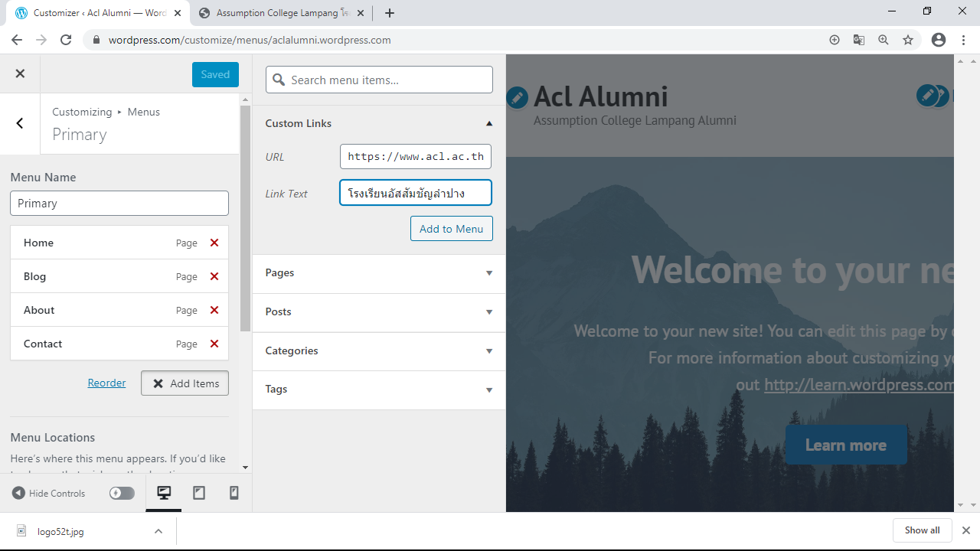Switch to mobile phone preview mode
980x551 pixels.
(234, 493)
